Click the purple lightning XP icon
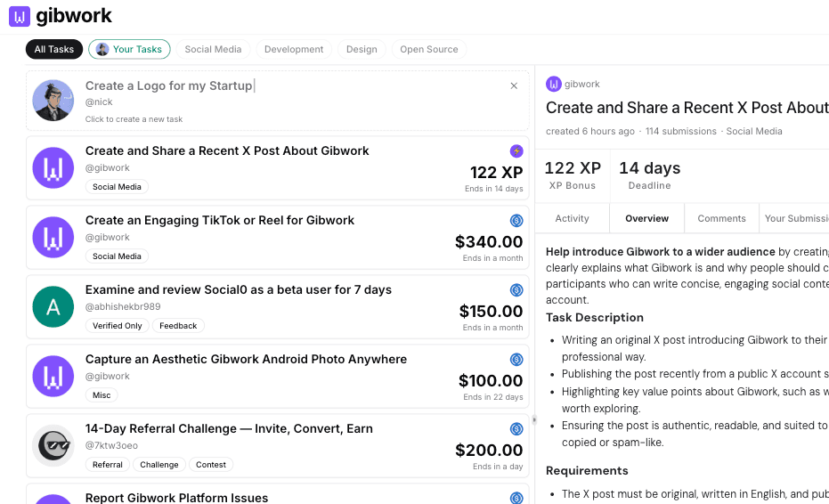Image resolution: width=829 pixels, height=504 pixels. pyautogui.click(x=516, y=151)
